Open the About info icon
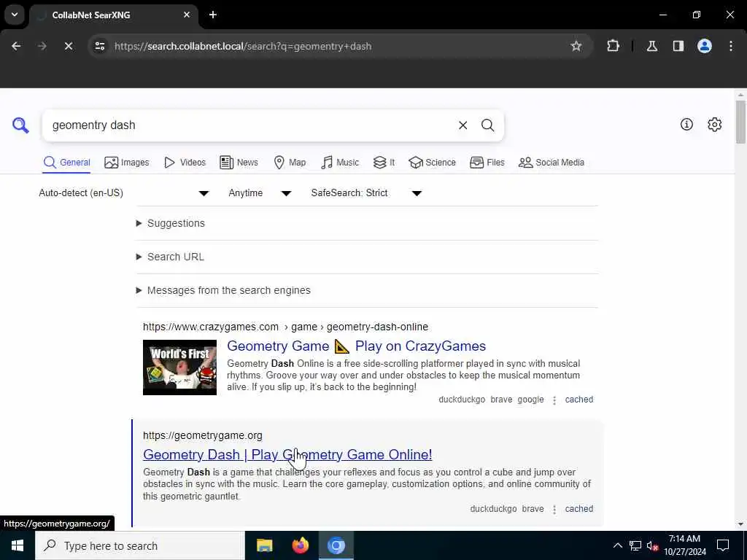 point(686,124)
